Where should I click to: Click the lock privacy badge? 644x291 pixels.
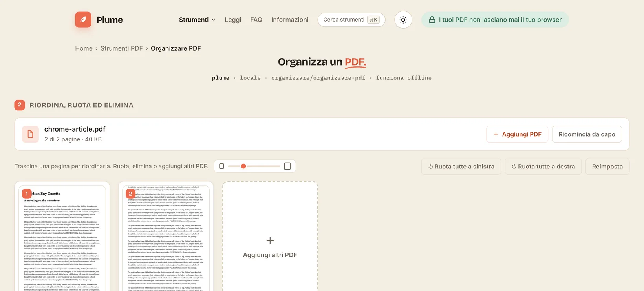[495, 20]
